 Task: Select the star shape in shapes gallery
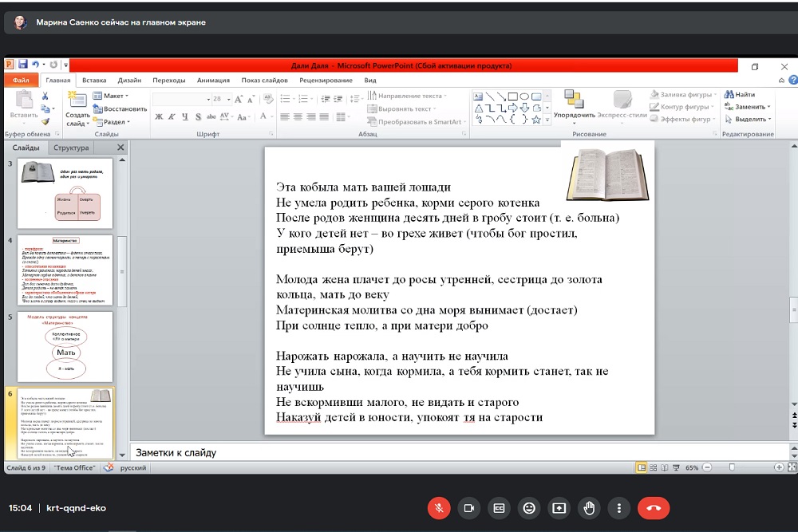pos(536,120)
